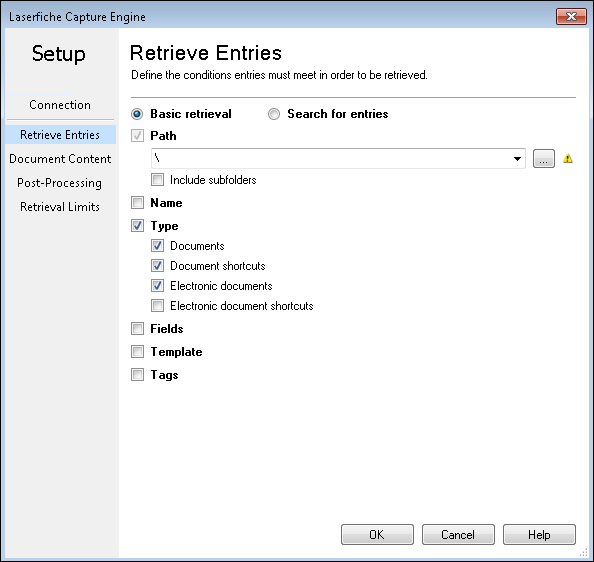Open the Connection setup page
Screen dimensions: 594x562
click(x=60, y=105)
